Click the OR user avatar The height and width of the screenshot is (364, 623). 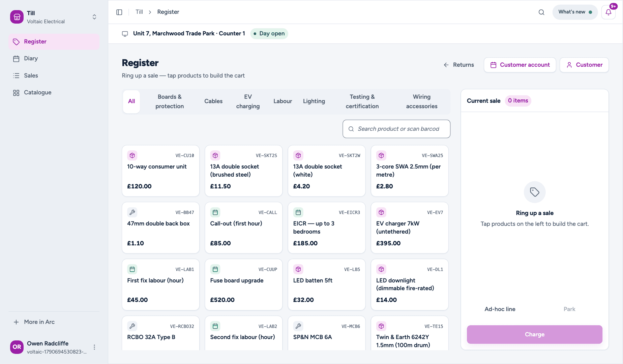coord(17,347)
